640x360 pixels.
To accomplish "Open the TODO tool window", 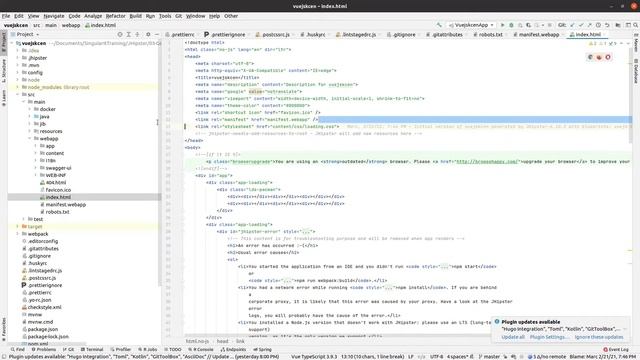I will click(x=172, y=349).
